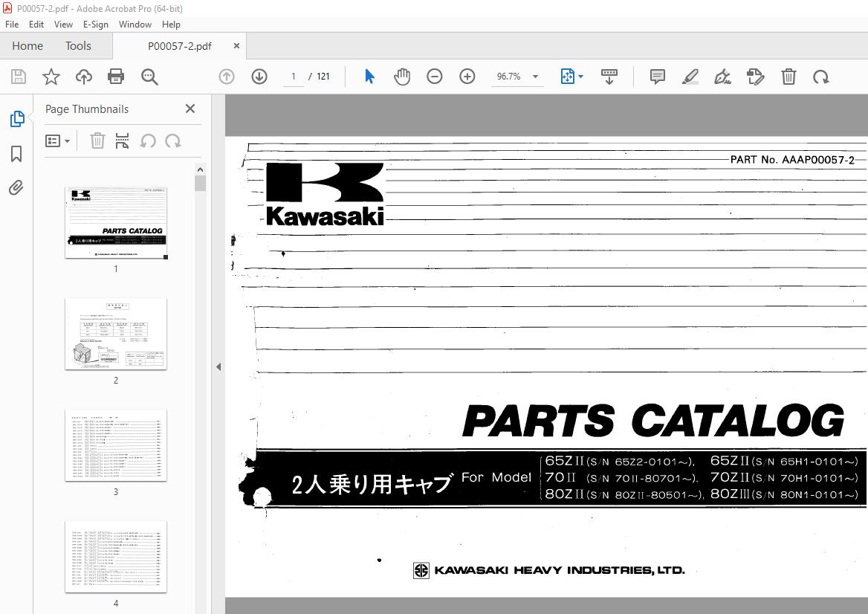Open the View menu
The image size is (868, 614).
(63, 25)
